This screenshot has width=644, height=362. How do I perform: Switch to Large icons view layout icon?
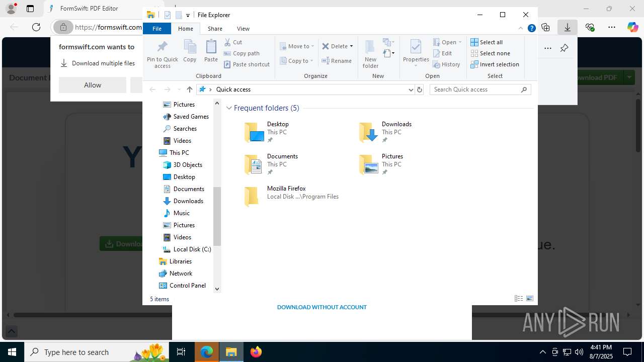pos(530,299)
